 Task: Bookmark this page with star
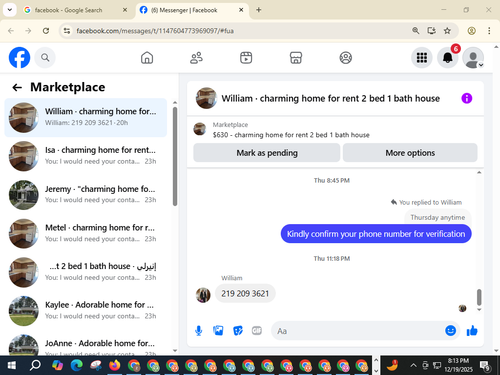[447, 31]
